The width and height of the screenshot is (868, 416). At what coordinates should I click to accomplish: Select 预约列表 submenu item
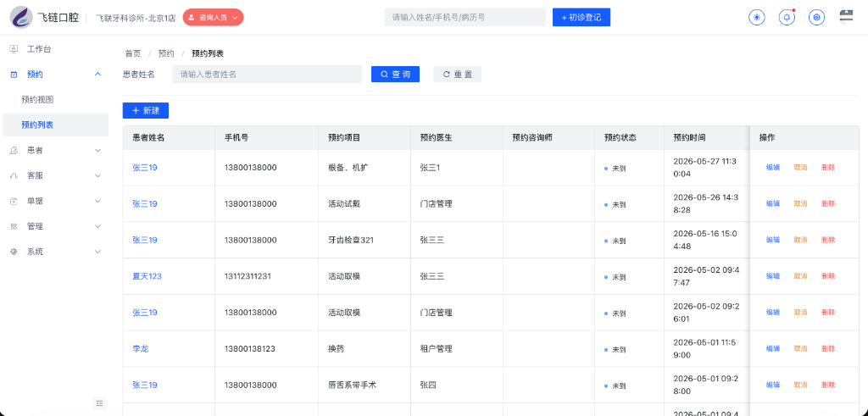pyautogui.click(x=55, y=125)
